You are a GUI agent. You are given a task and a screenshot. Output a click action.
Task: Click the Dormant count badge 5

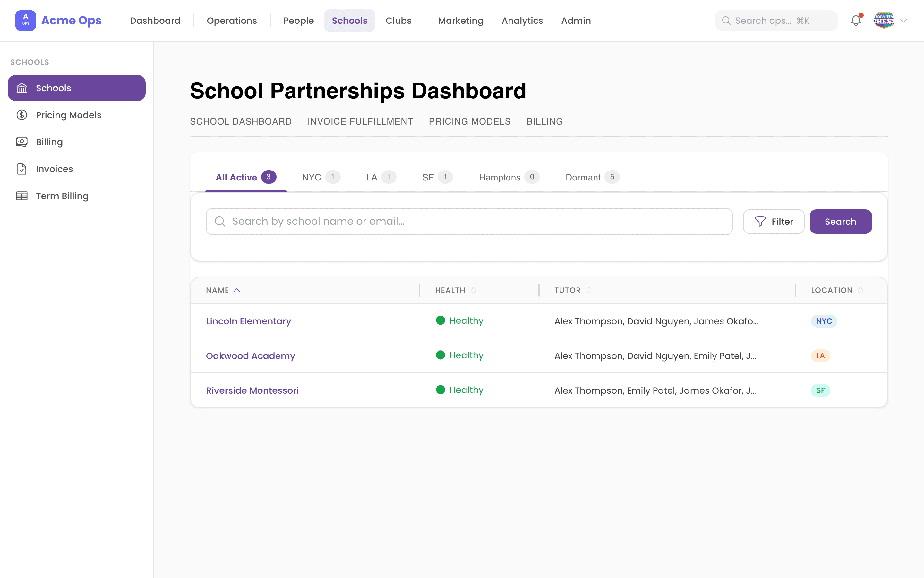612,177
